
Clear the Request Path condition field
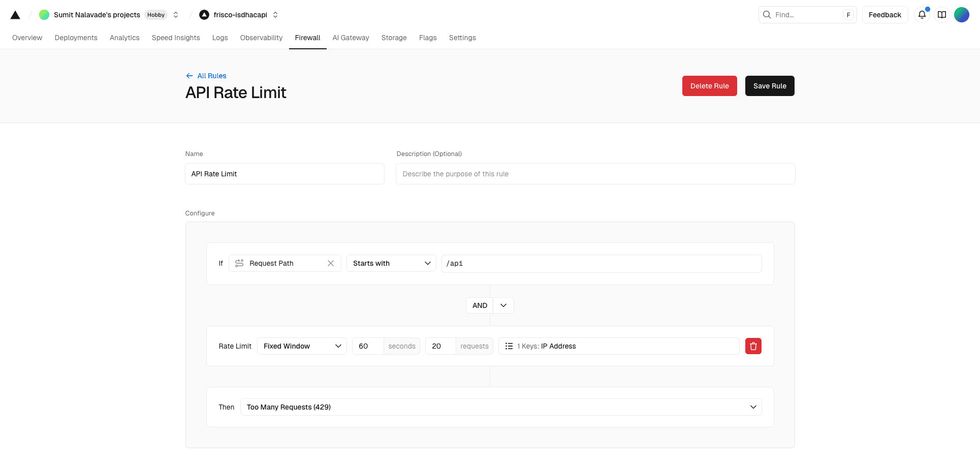point(331,263)
